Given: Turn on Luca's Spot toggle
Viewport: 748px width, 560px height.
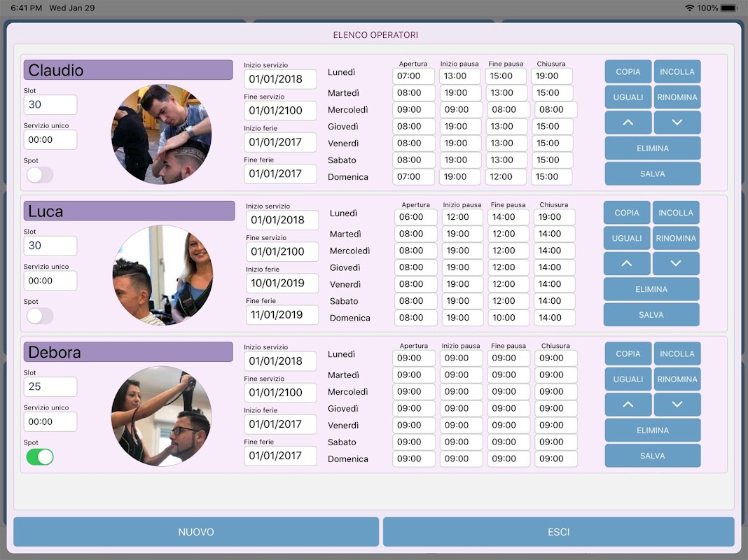Looking at the screenshot, I should pyautogui.click(x=40, y=316).
